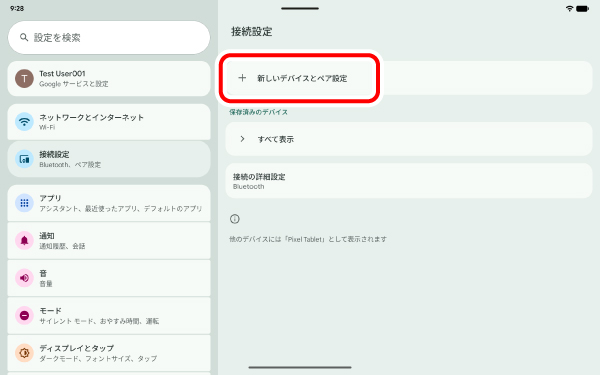Open 接続の詳細設定 Bluetooth preferences

coord(409,181)
